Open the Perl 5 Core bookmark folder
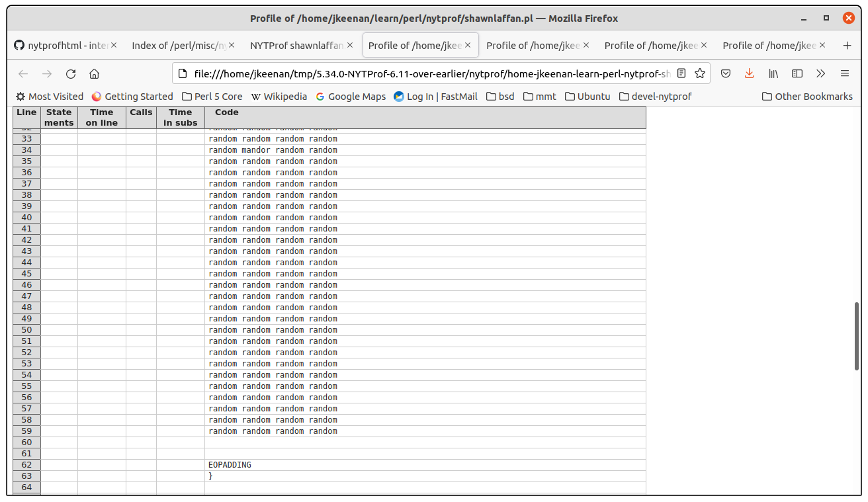 (x=212, y=97)
